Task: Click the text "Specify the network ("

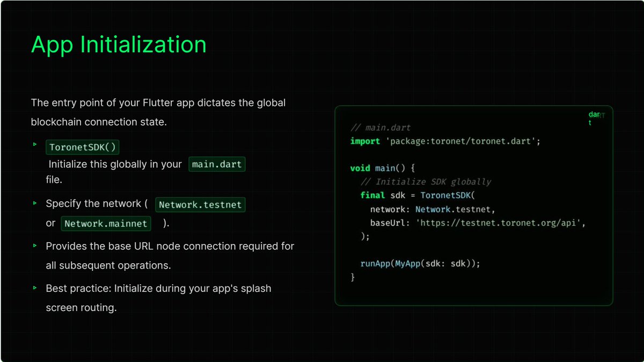Action: (97, 204)
